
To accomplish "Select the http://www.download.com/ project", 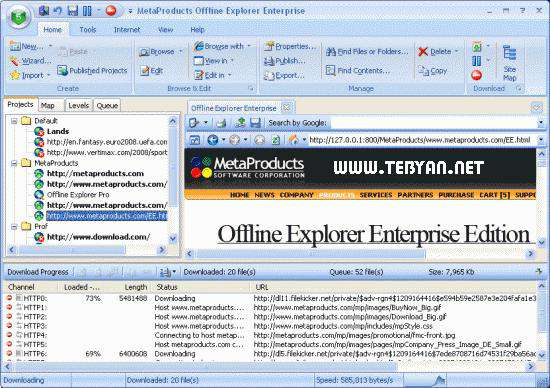I will (98, 237).
